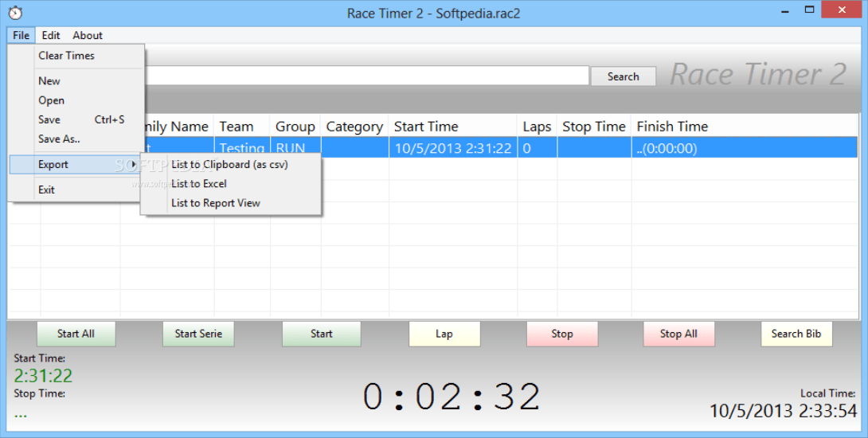This screenshot has width=868, height=438.
Task: Click the Start Serie button
Action: point(198,334)
